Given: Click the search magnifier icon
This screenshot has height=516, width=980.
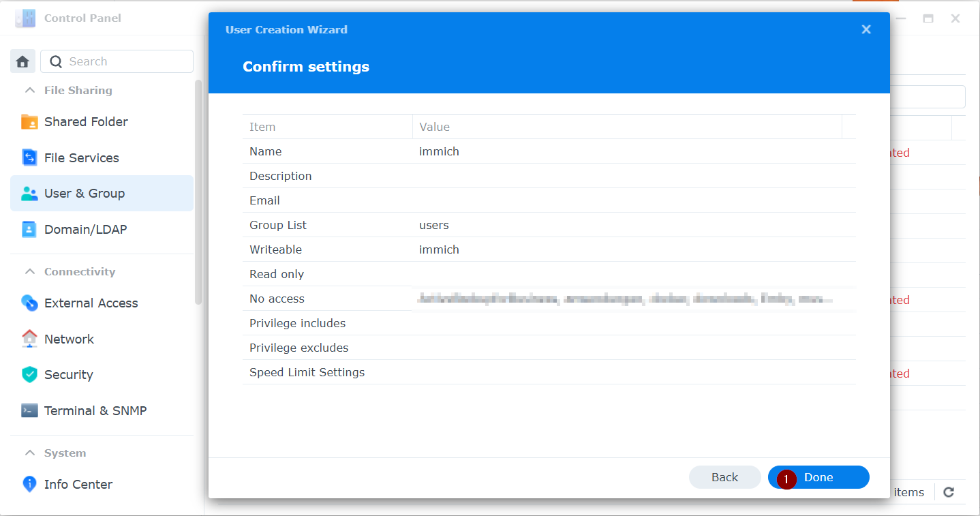Looking at the screenshot, I should pyautogui.click(x=56, y=61).
